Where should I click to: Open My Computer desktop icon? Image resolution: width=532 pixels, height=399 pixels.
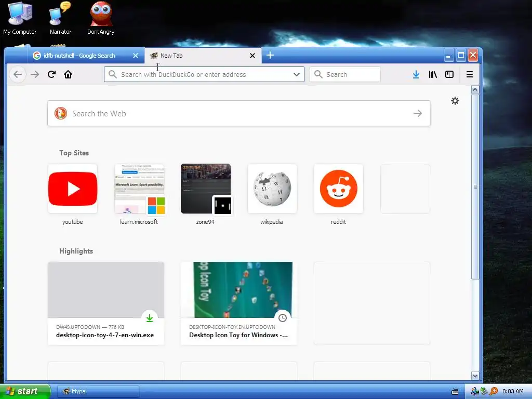(x=20, y=18)
